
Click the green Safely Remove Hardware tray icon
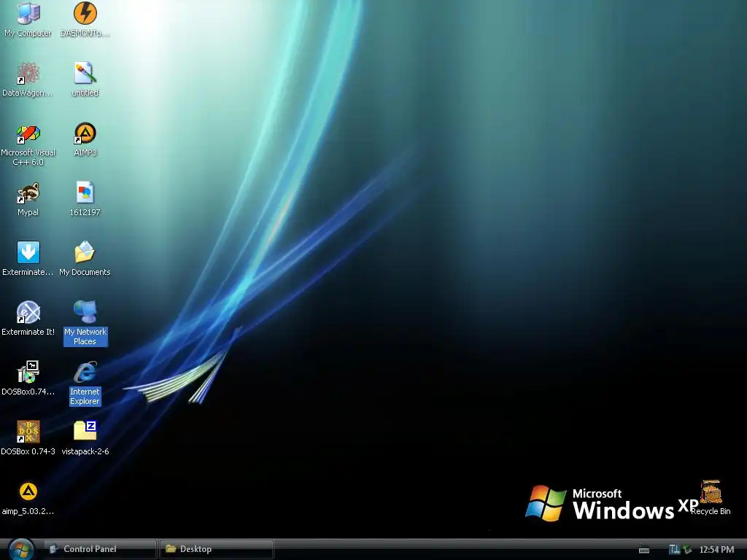(687, 550)
